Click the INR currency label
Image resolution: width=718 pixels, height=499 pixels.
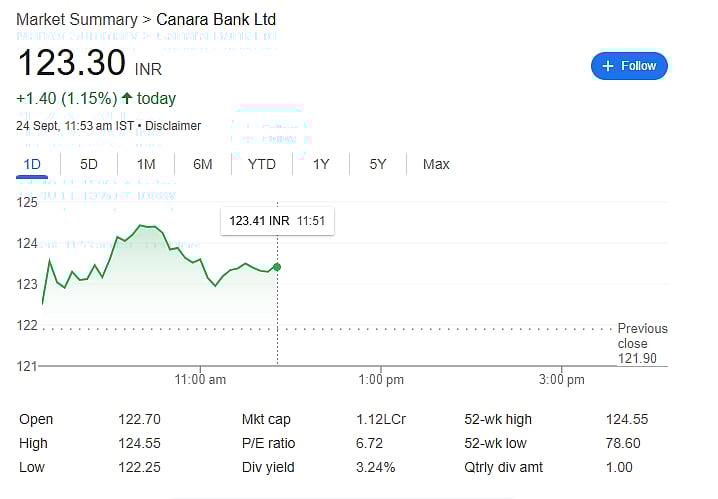148,70
